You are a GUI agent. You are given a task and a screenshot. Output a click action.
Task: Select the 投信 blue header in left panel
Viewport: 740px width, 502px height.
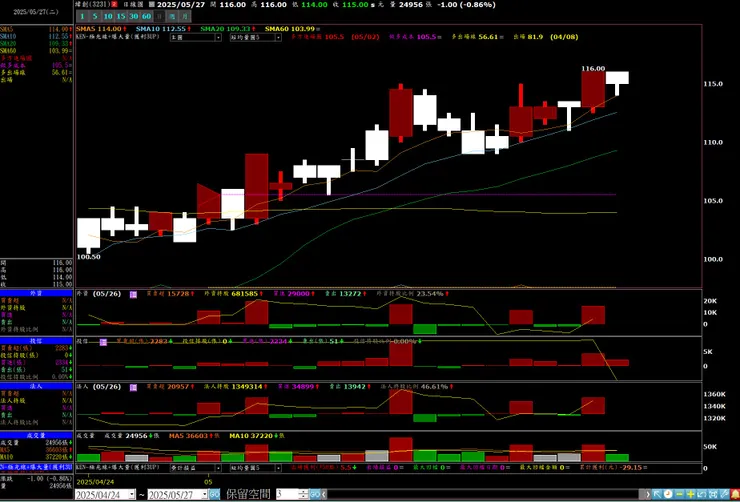pyautogui.click(x=36, y=340)
